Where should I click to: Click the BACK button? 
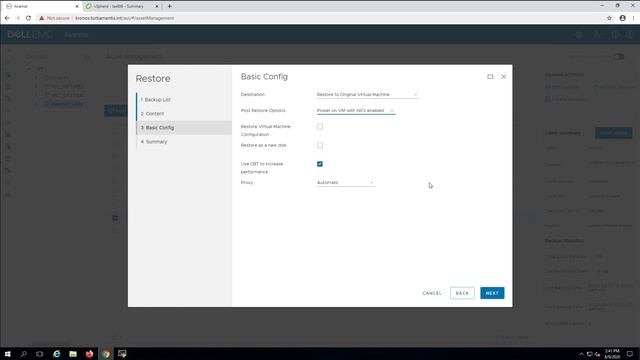pos(462,293)
